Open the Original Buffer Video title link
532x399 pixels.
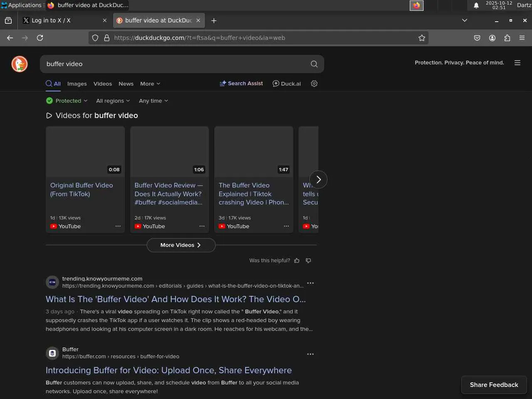(81, 190)
